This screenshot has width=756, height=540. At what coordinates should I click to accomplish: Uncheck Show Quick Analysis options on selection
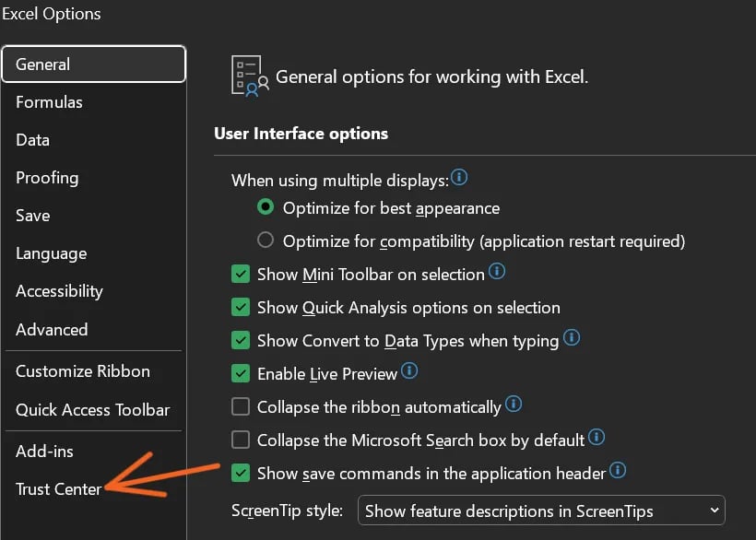coord(241,308)
